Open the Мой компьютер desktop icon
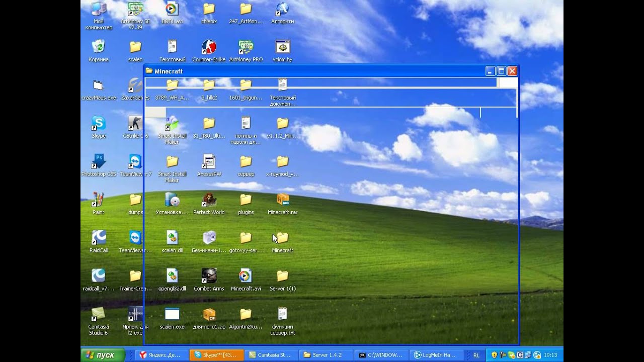The width and height of the screenshot is (644, 362). pyautogui.click(x=99, y=15)
